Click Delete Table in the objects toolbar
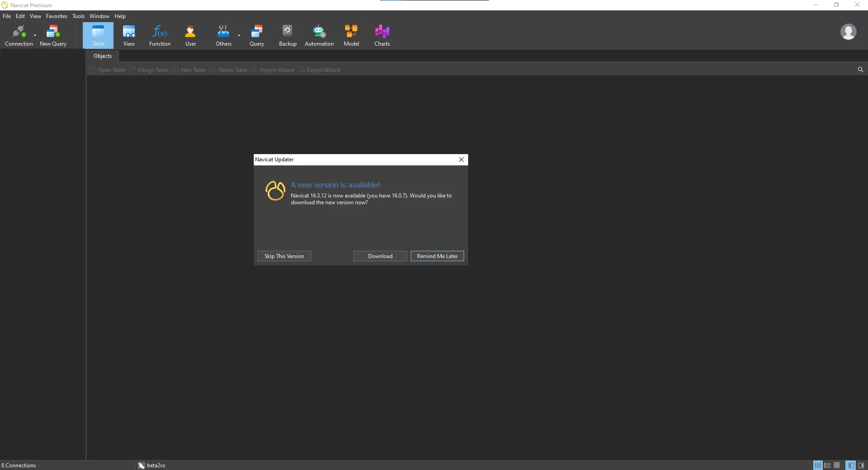868x470 pixels. tap(228, 70)
